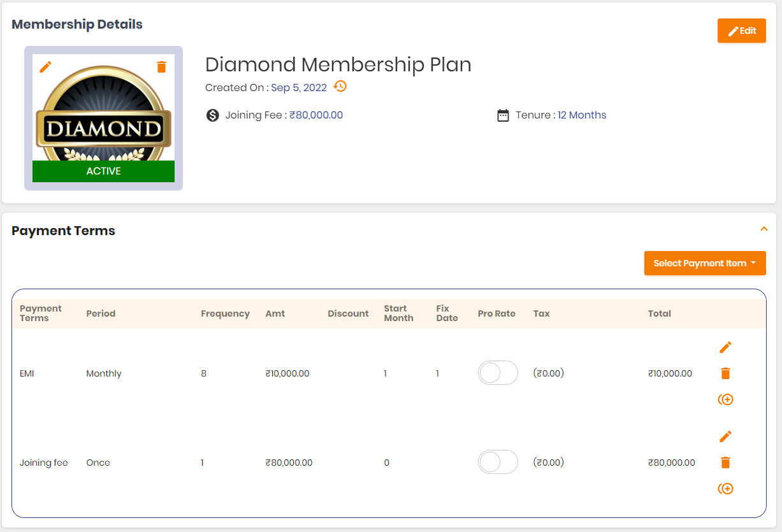Click the EMI payment term cell
This screenshot has width=782, height=532.
click(27, 373)
